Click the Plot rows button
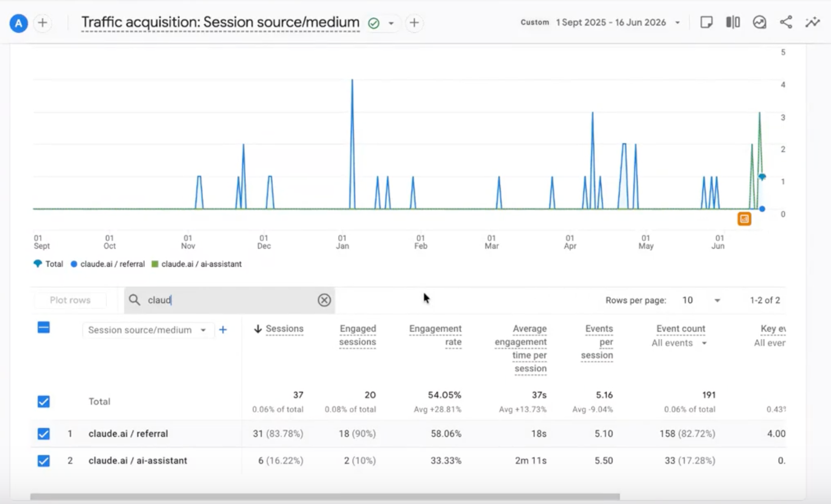This screenshot has height=504, width=831. pos(70,300)
